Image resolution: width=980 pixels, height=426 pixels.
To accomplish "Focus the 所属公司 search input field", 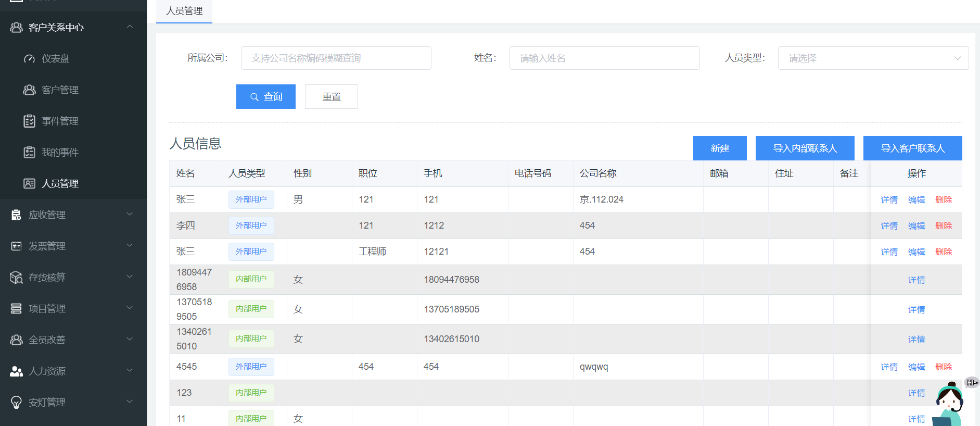I will (336, 58).
